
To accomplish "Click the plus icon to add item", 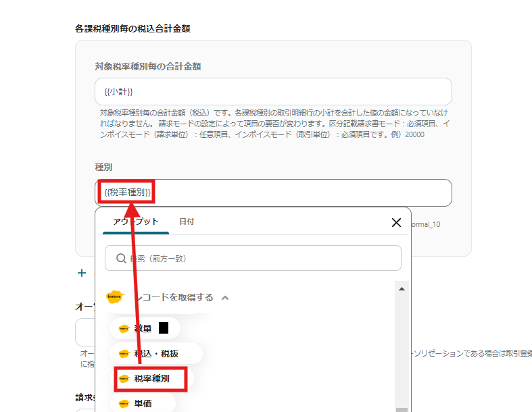I will tap(82, 273).
